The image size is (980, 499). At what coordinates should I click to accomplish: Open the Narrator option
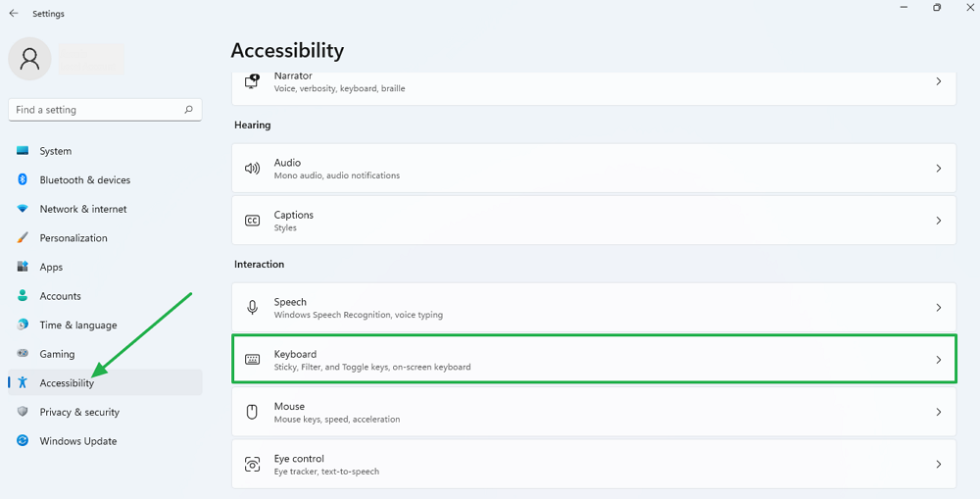(x=594, y=88)
